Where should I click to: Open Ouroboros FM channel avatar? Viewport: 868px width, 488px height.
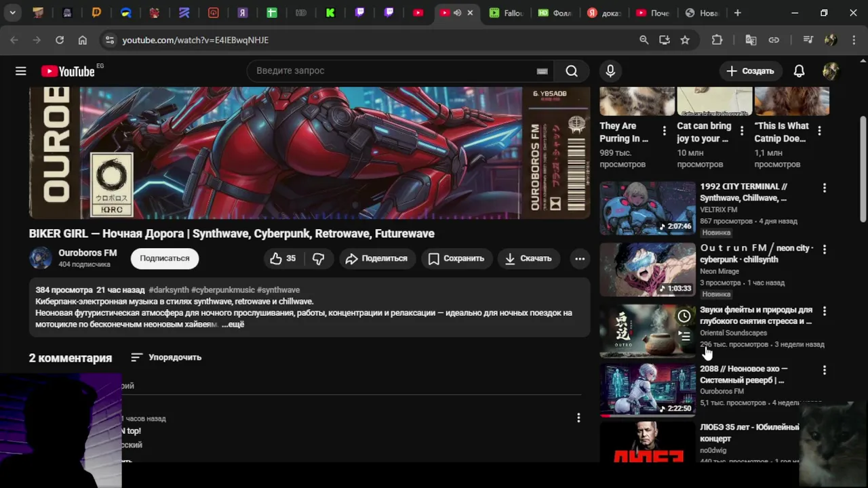(40, 258)
